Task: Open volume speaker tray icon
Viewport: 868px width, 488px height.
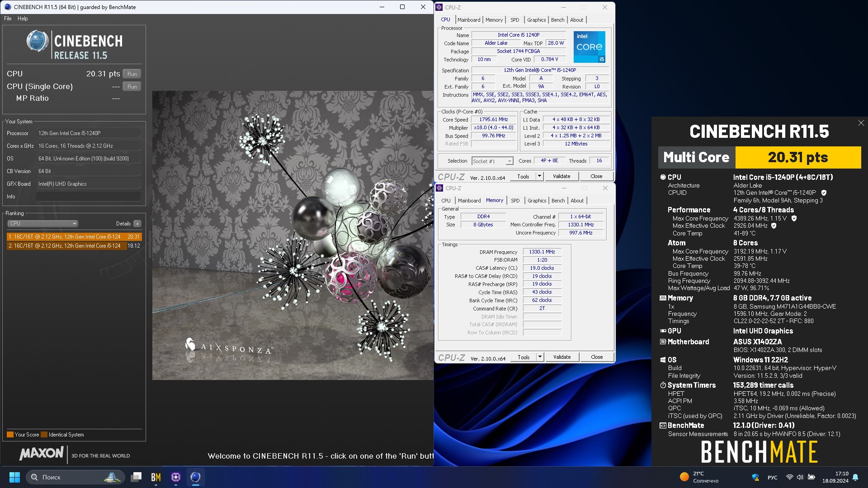Action: point(800,477)
